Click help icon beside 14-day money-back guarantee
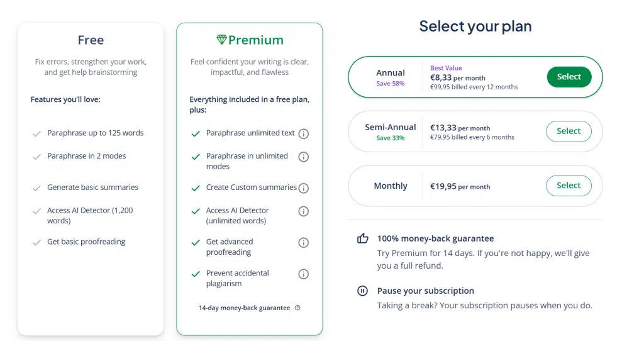 coord(297,308)
